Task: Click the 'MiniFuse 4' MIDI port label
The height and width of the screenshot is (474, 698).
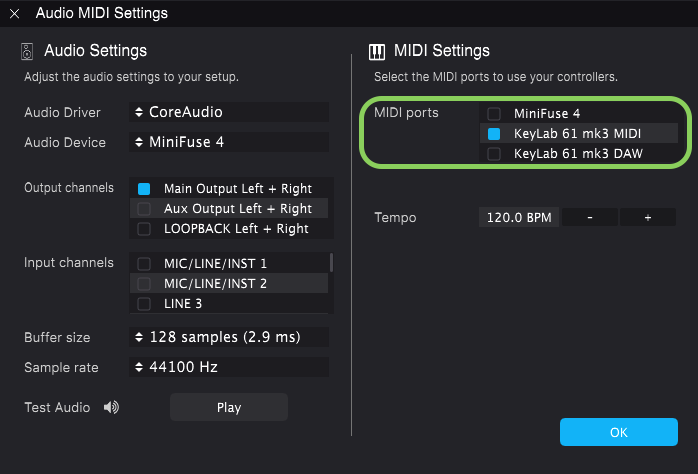Action: point(547,114)
